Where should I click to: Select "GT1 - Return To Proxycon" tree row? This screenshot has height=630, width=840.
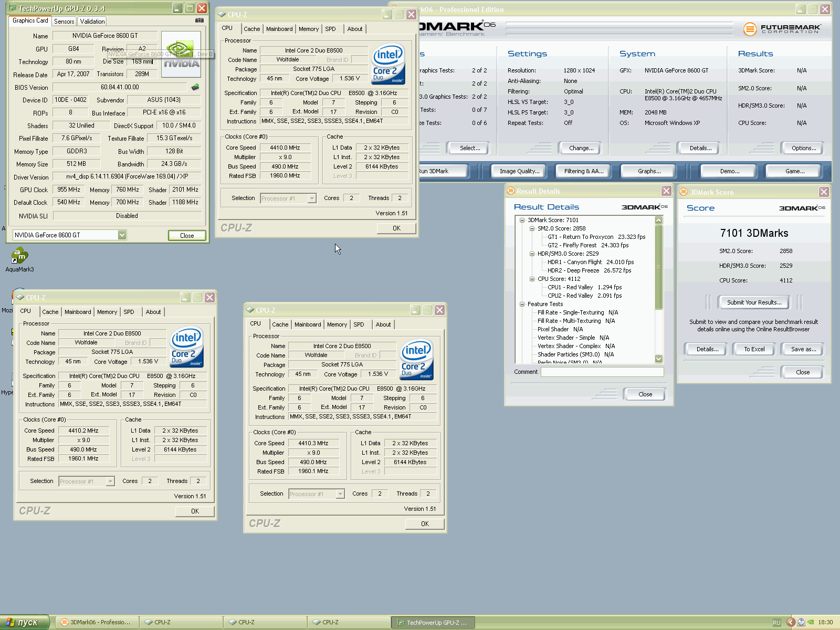pos(596,237)
